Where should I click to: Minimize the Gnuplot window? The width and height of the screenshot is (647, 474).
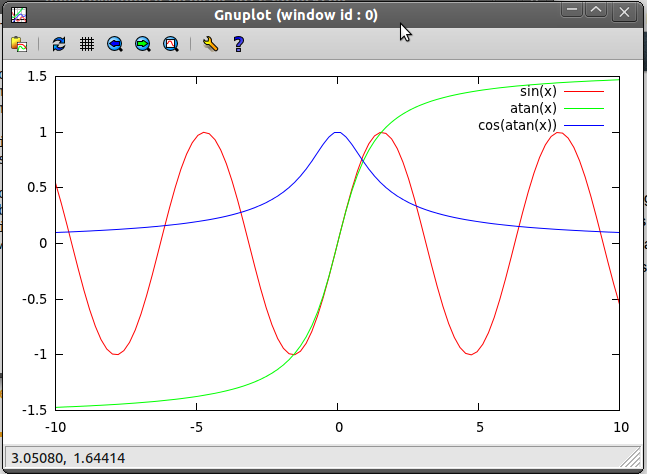(571, 10)
